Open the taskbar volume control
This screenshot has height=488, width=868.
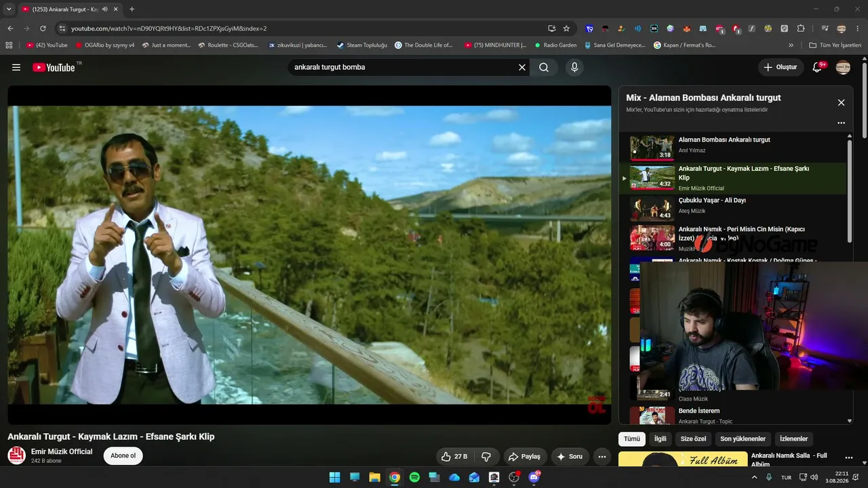click(x=814, y=477)
